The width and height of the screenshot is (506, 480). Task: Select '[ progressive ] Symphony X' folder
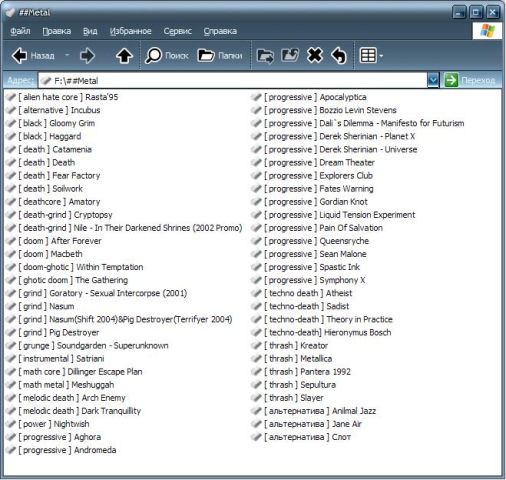point(315,280)
